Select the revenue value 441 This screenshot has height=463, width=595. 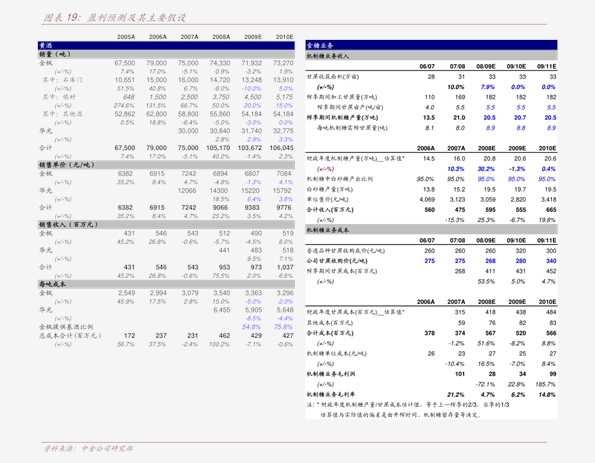click(x=224, y=250)
